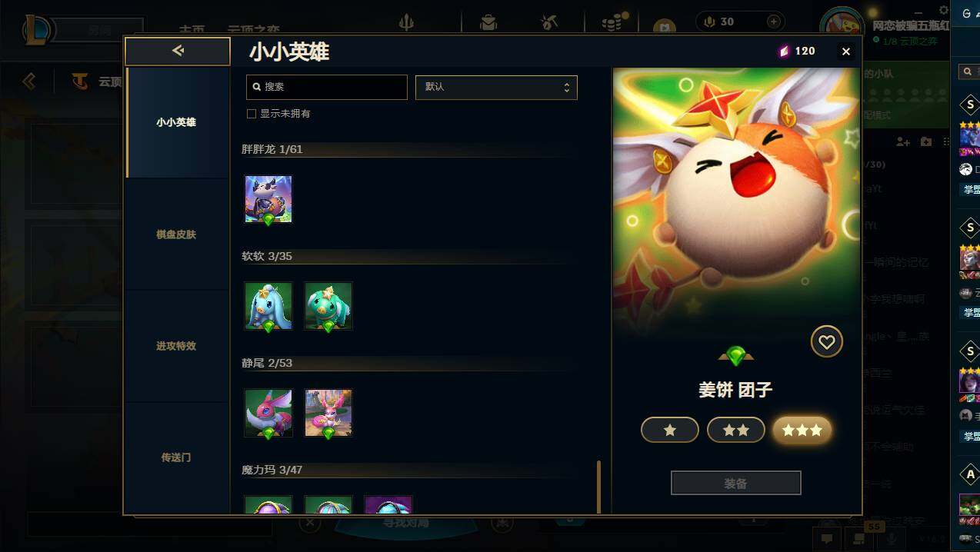Favorite the Little Legend with the heart icon
The image size is (980, 552).
827,342
